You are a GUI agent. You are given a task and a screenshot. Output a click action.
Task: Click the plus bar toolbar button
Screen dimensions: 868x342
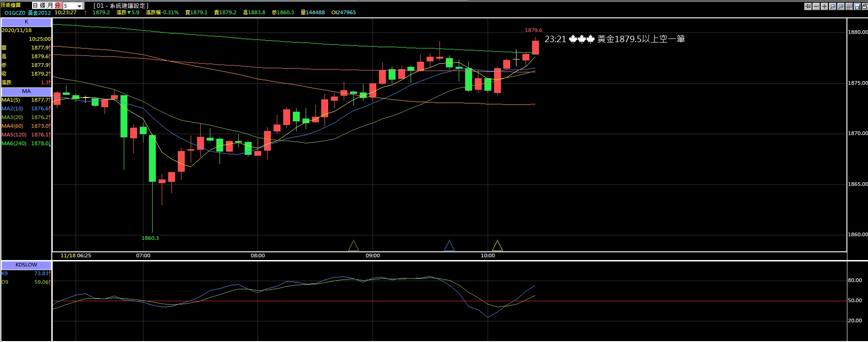click(x=824, y=6)
